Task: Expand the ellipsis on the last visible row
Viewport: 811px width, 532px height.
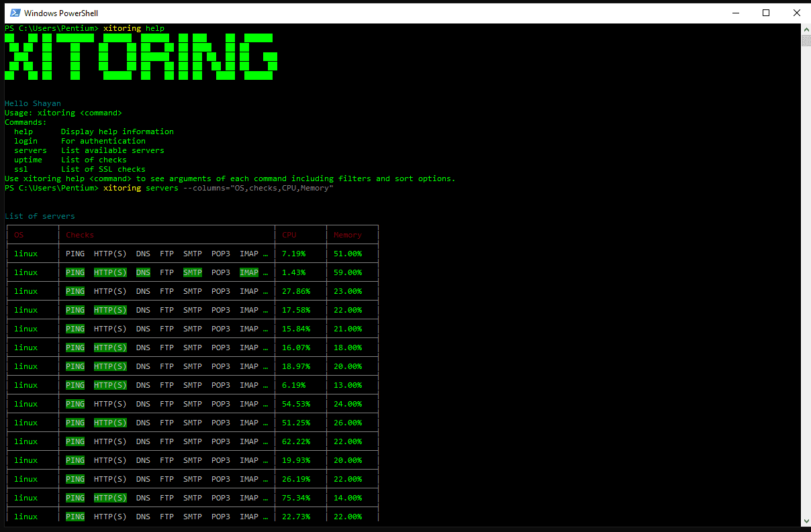Action: click(266, 516)
